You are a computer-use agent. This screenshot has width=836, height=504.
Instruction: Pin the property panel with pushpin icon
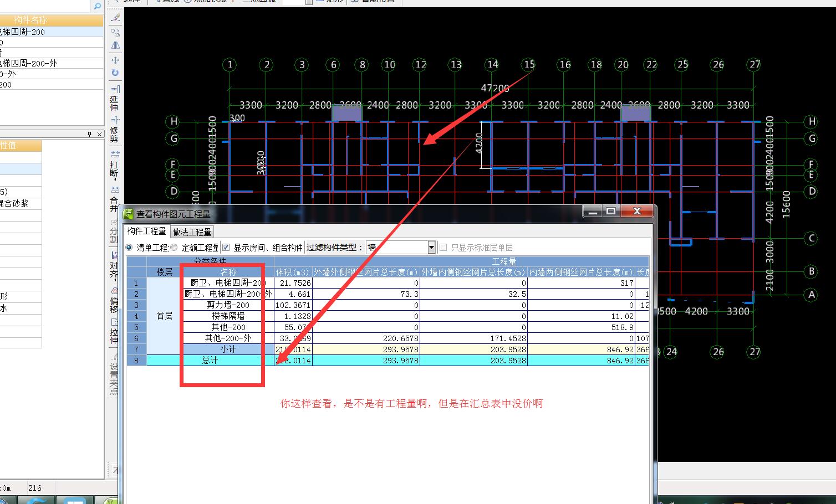(89, 134)
